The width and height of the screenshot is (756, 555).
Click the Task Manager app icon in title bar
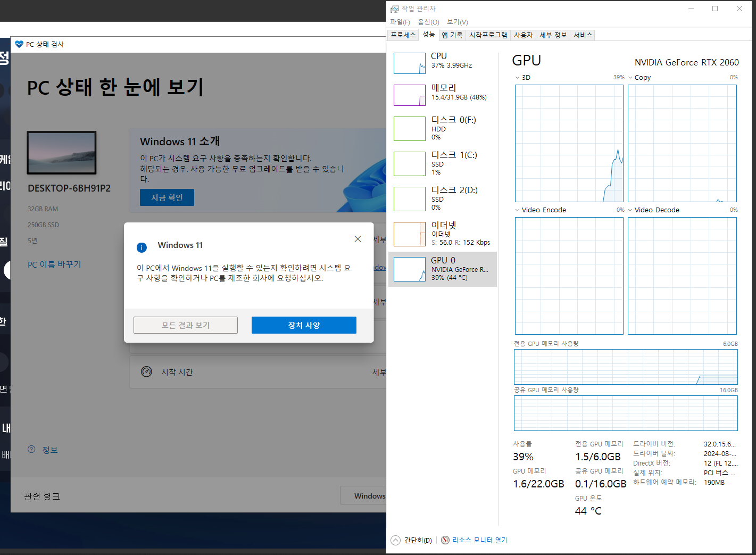pyautogui.click(x=394, y=9)
